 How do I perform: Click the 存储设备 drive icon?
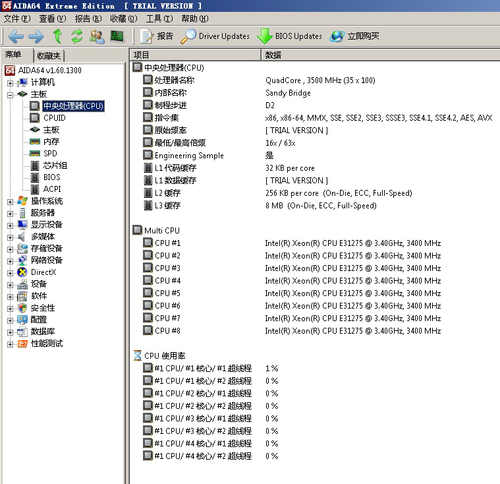22,248
